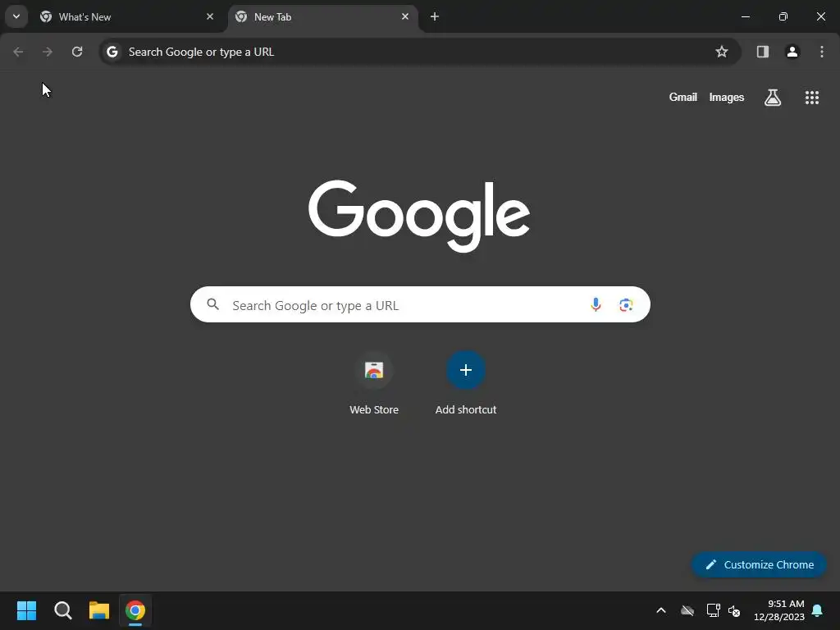Toggle the Chrome side panel

coord(762,52)
